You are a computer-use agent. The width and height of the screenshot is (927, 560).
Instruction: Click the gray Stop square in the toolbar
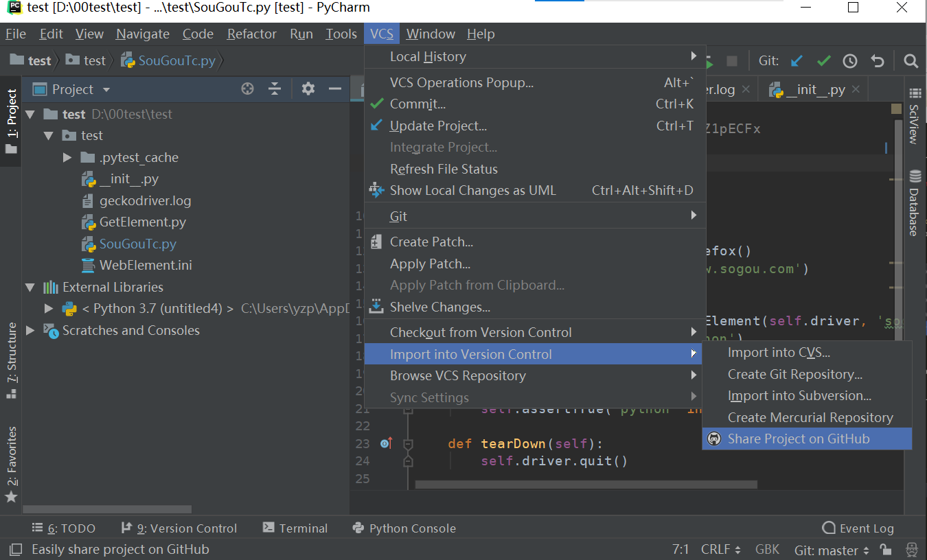pos(732,61)
